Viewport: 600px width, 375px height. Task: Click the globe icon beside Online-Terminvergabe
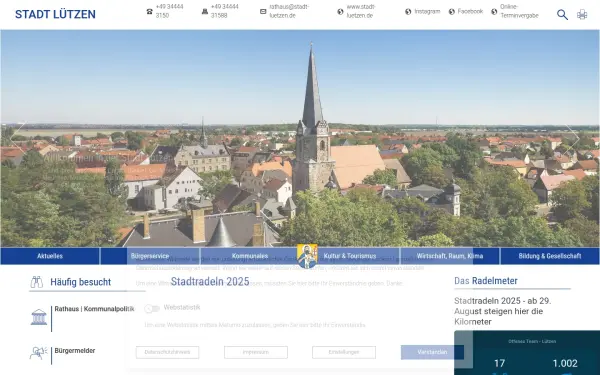(494, 11)
